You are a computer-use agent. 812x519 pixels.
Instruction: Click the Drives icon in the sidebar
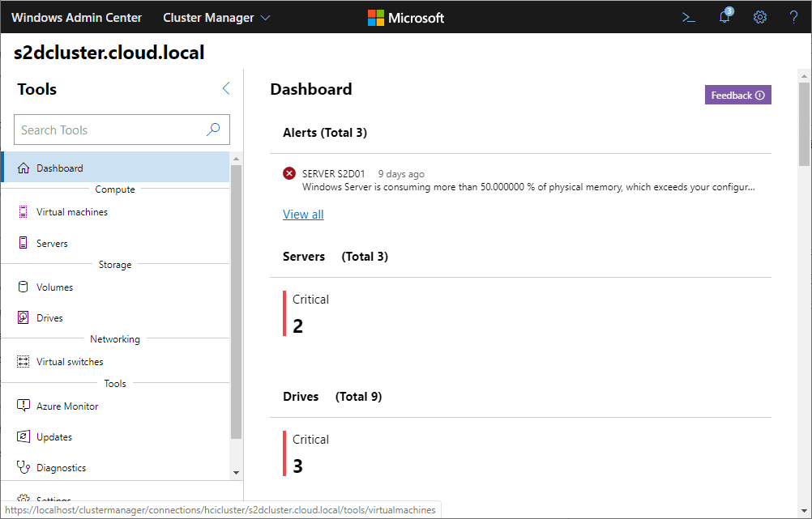coord(23,318)
